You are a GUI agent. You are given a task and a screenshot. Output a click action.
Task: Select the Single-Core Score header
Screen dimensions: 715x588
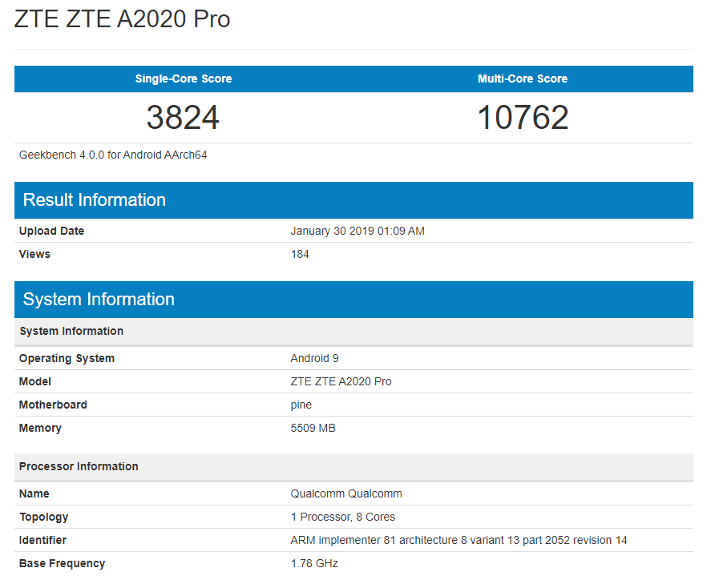click(x=184, y=79)
